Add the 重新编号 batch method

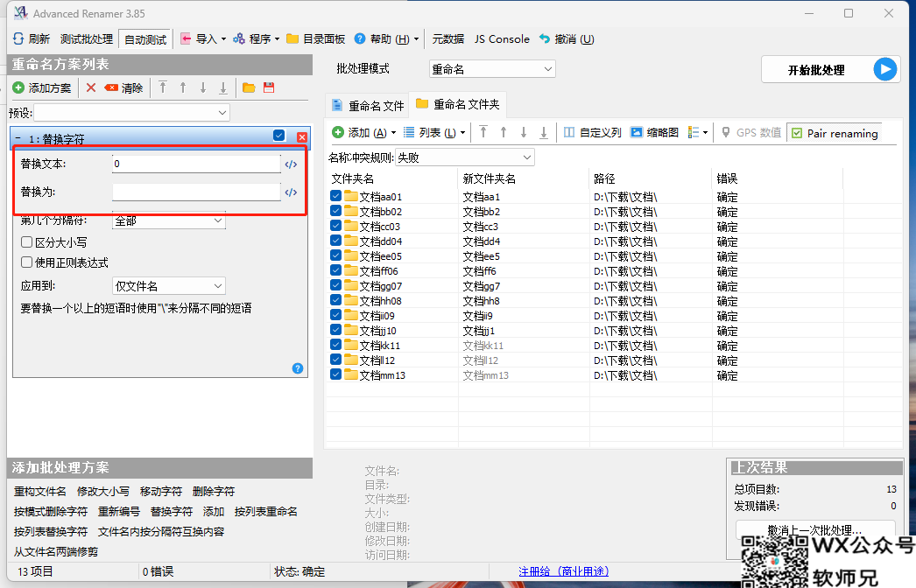[x=118, y=512]
